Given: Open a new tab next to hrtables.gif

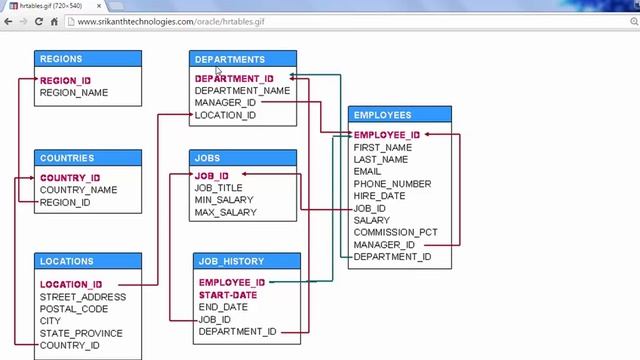Looking at the screenshot, I should click(x=116, y=6).
